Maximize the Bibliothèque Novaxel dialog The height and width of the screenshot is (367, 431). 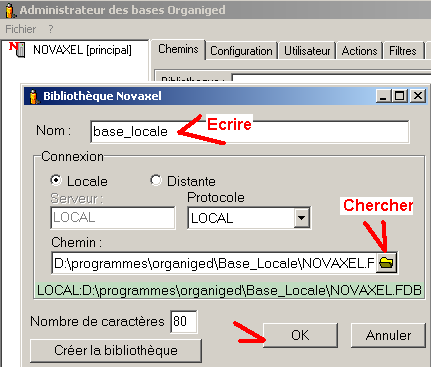[x=400, y=96]
